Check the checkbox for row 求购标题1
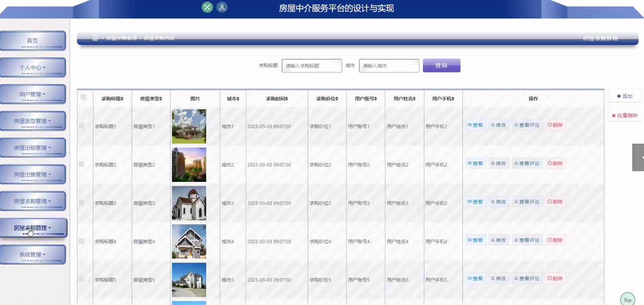Viewport: 644px width, 305px height. click(81, 126)
